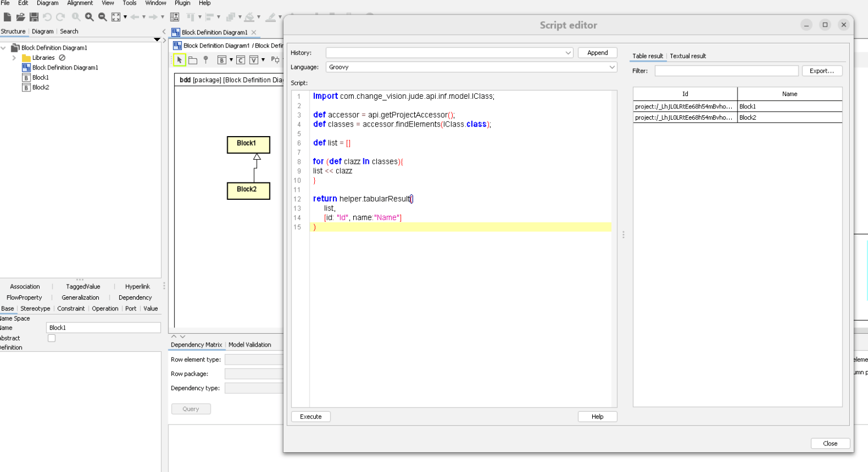Image resolution: width=868 pixels, height=472 pixels.
Task: Open the Plugin menu
Action: [182, 3]
